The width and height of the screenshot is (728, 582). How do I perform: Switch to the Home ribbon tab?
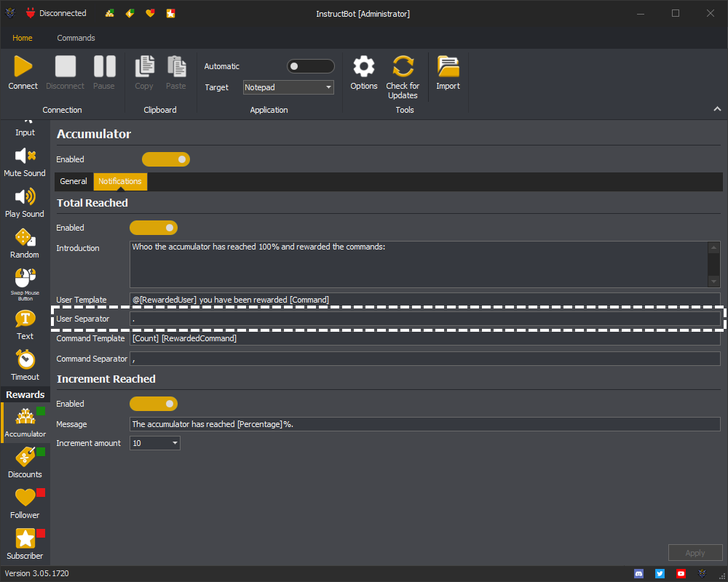point(23,38)
